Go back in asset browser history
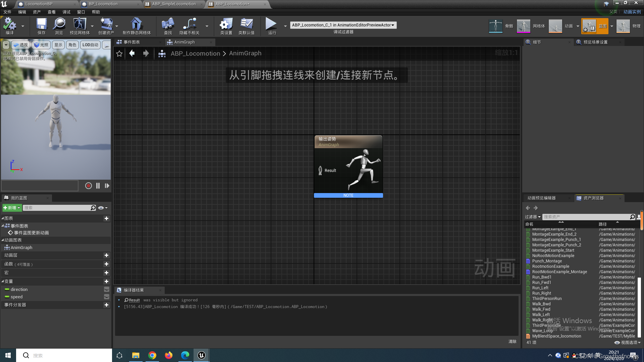The image size is (644, 362). coord(528,208)
